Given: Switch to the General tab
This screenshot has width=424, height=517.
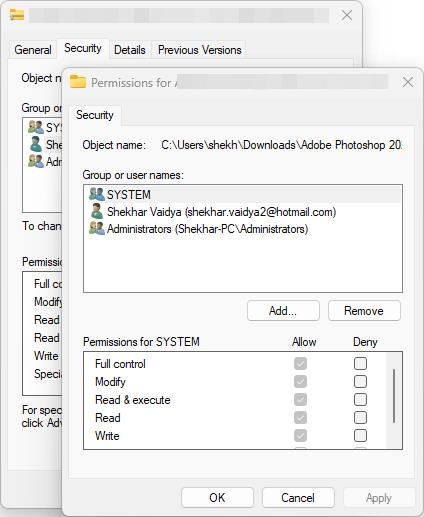Looking at the screenshot, I should 33,50.
